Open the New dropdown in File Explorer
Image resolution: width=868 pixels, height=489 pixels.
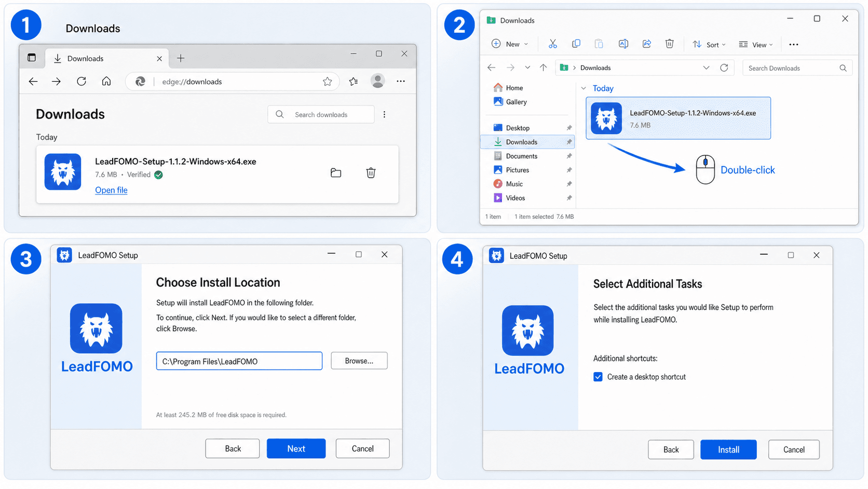click(510, 44)
